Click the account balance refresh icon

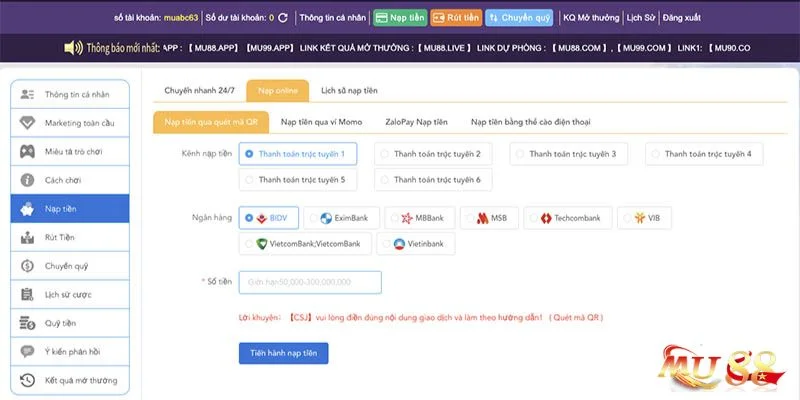tap(283, 18)
